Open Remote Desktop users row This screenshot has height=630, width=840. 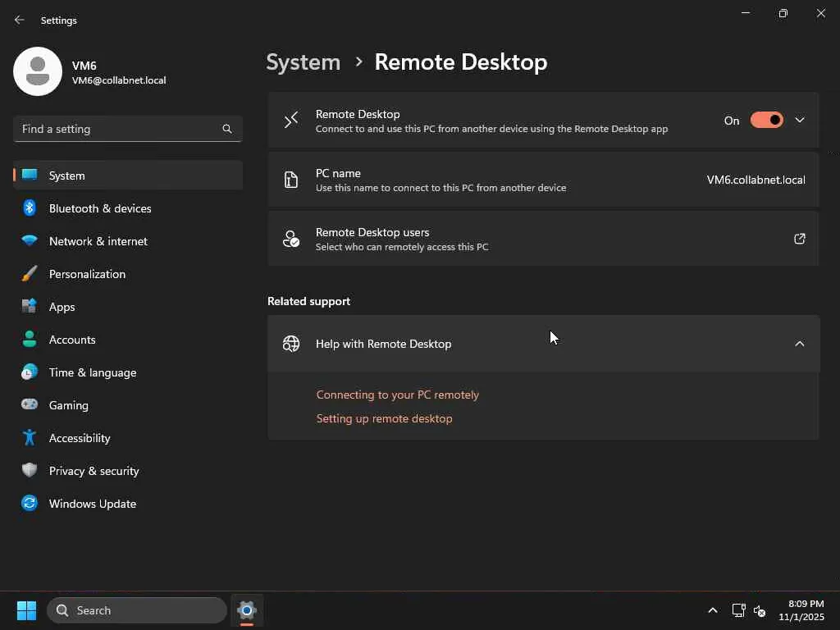pos(543,239)
